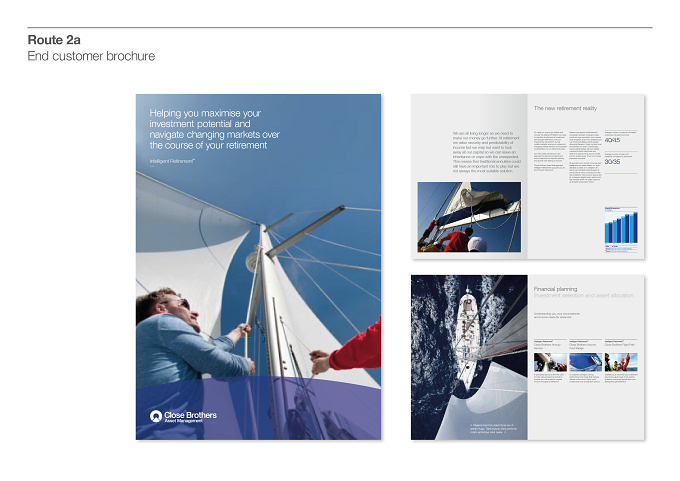Click the third small product thumbnail with people
This screenshot has height=481, width=680.
621,362
